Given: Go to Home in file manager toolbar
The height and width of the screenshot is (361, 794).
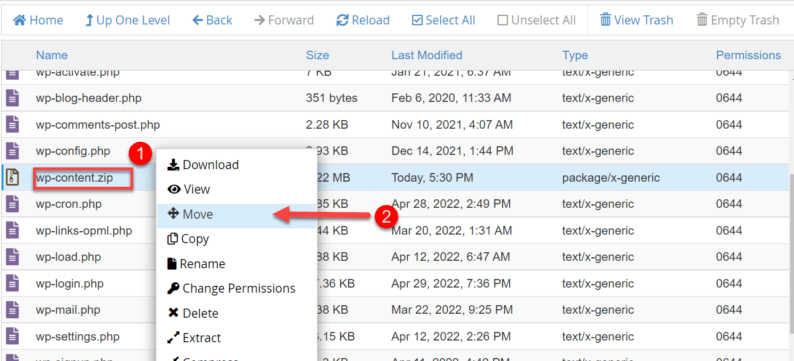Looking at the screenshot, I should [38, 20].
